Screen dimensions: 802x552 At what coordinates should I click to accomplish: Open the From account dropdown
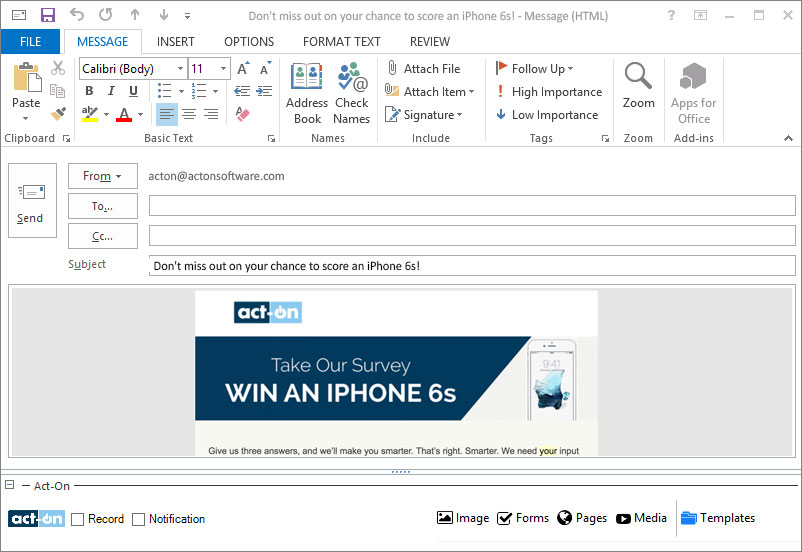pyautogui.click(x=103, y=176)
